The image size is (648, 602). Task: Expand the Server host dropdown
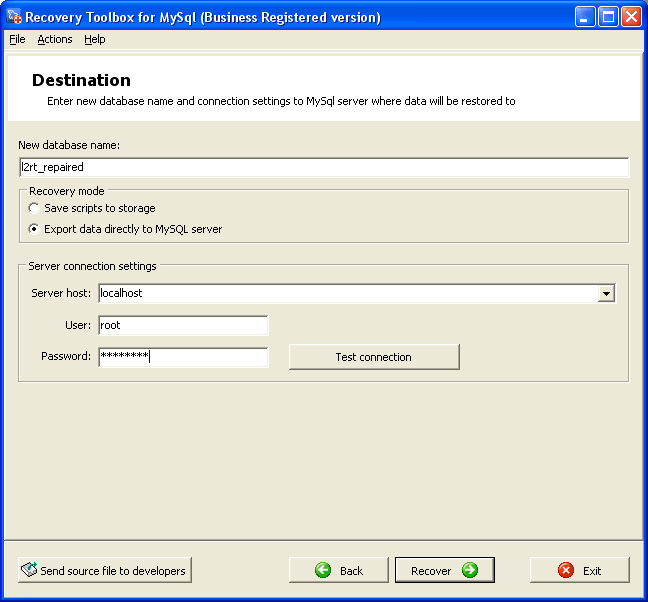pos(606,293)
